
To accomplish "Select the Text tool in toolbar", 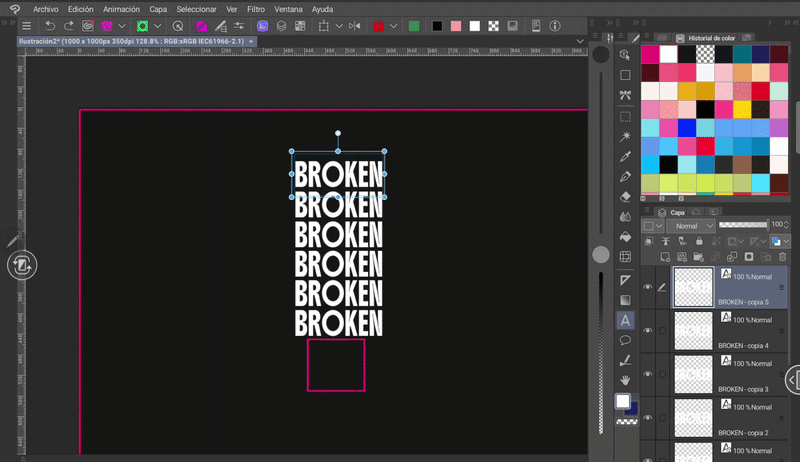I will point(625,321).
